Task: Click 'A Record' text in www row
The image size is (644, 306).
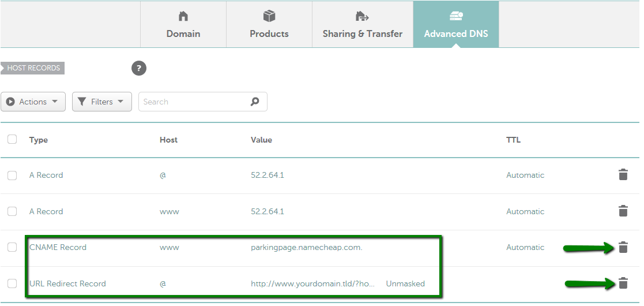Action: pyautogui.click(x=46, y=211)
